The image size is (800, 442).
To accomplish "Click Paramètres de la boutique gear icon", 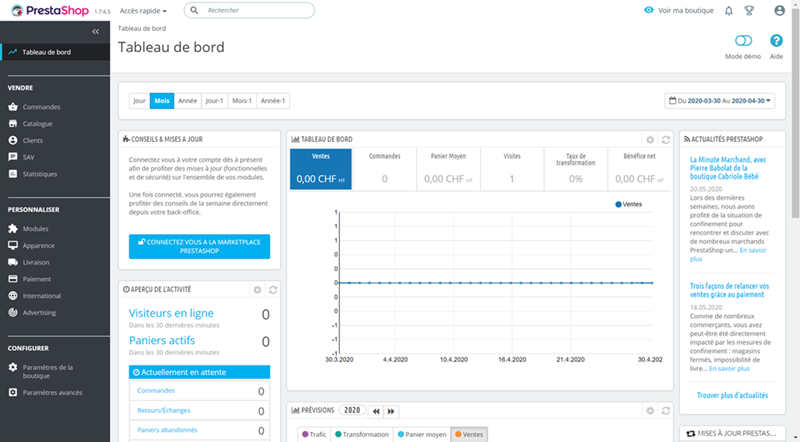I will click(x=13, y=367).
